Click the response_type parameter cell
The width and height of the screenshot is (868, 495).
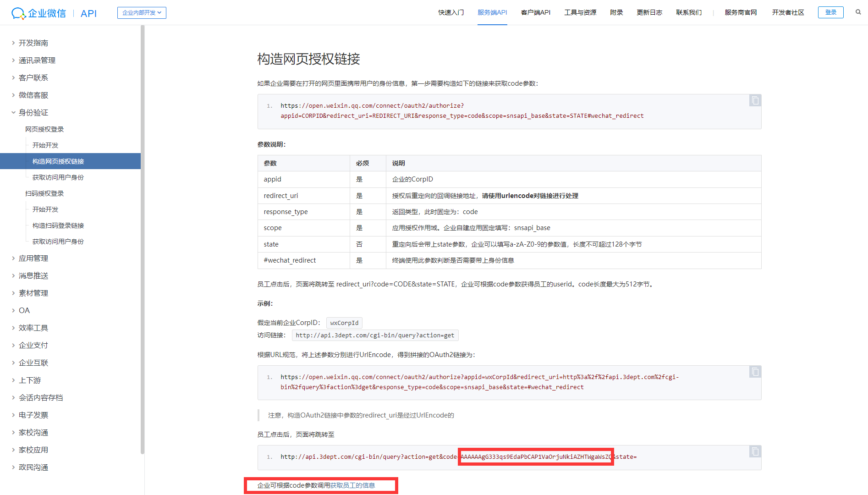click(x=304, y=212)
